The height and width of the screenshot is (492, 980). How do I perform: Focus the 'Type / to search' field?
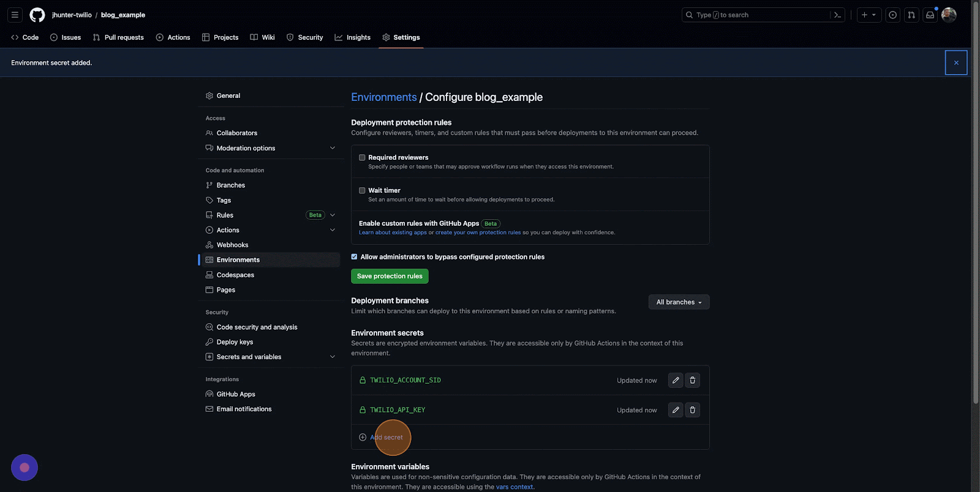756,15
